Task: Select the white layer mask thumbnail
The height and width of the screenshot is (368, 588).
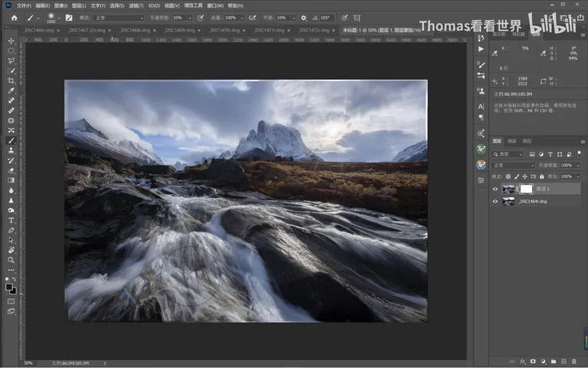Action: (x=526, y=189)
